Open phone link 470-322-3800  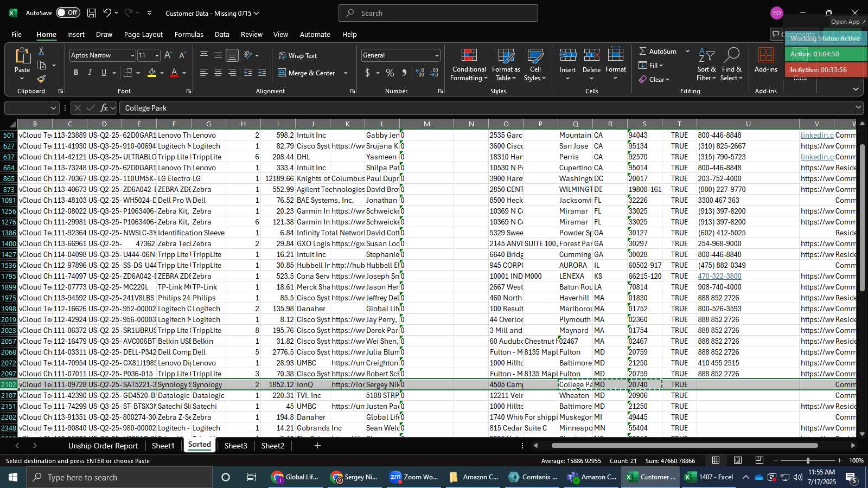[x=719, y=276]
